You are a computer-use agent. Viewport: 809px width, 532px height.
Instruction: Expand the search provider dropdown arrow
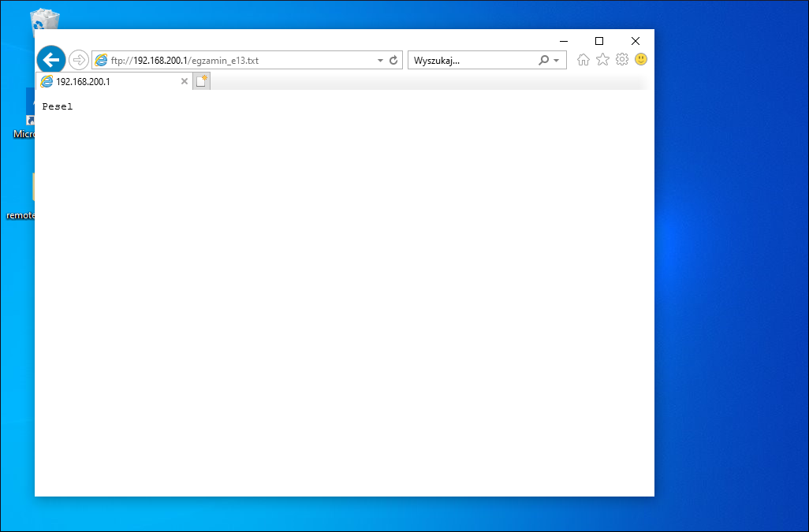point(556,61)
